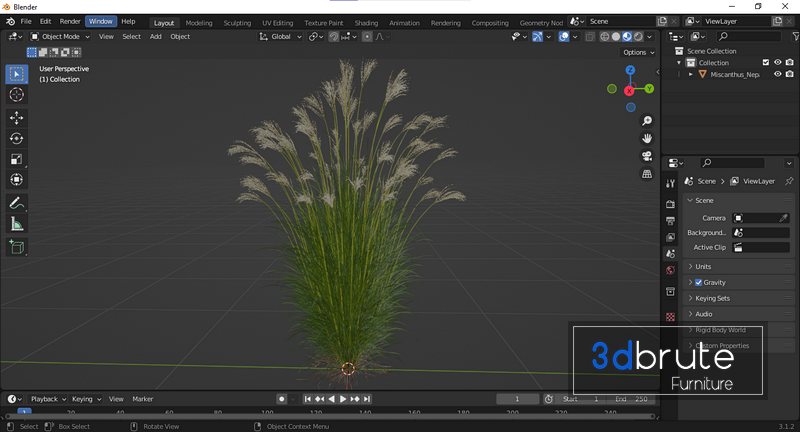Play the animation forward
800x432 pixels.
[343, 399]
